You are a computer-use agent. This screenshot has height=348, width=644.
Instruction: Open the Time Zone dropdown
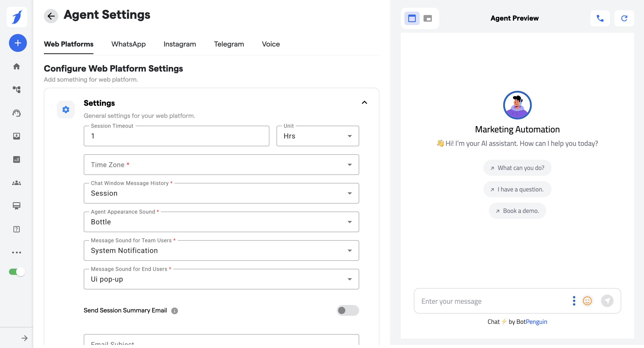[x=221, y=165]
